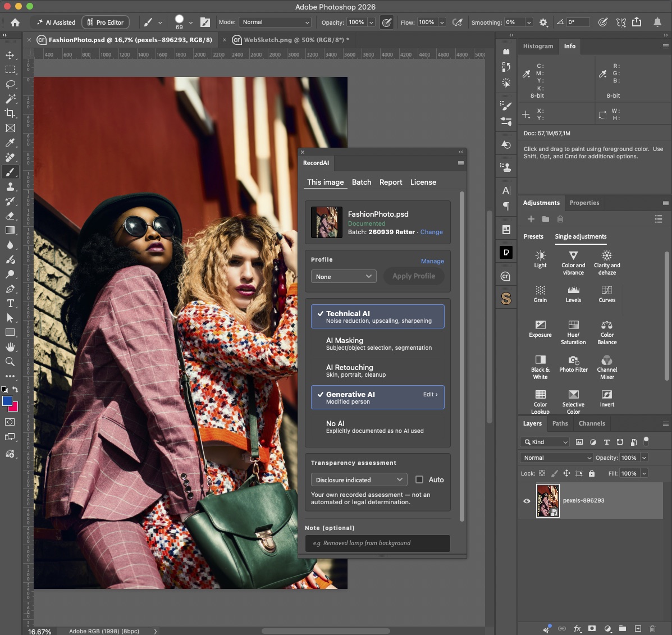
Task: Switch to the Channels tab
Action: coord(592,423)
